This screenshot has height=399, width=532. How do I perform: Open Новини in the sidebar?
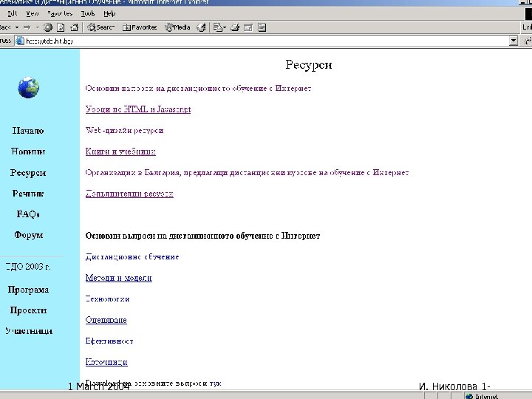28,151
